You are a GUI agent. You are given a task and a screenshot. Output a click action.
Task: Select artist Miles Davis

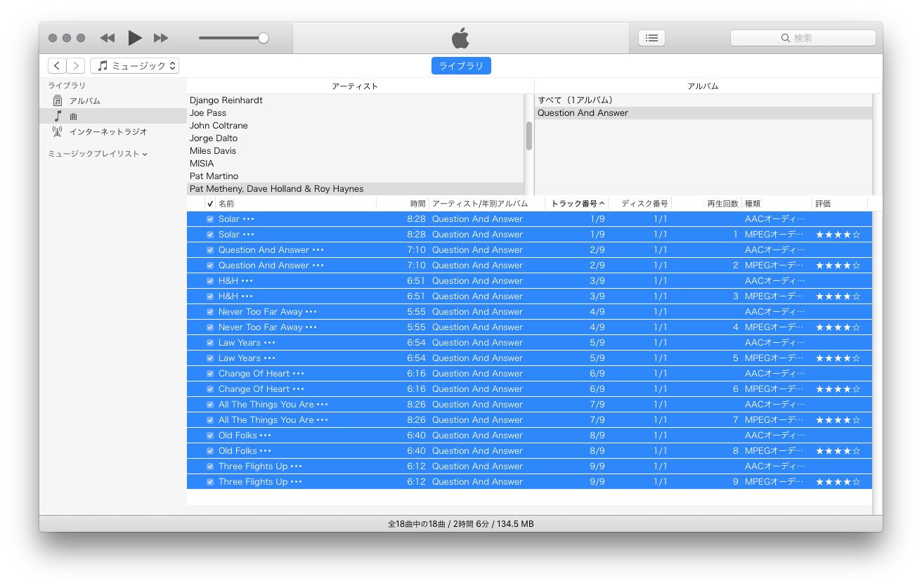pos(356,151)
